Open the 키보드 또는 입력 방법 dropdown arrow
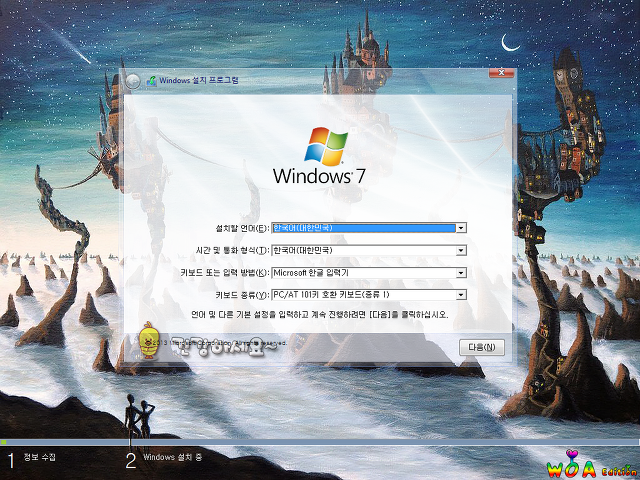Viewport: 640px width, 480px height. click(x=461, y=273)
